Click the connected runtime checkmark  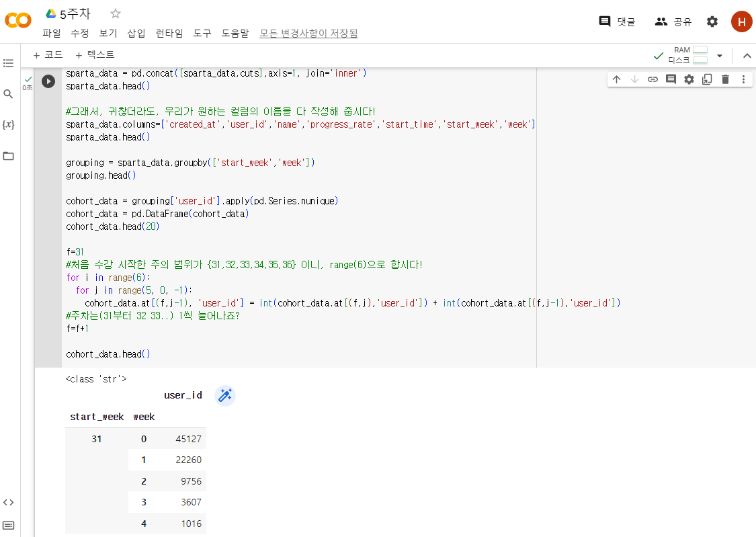(658, 56)
